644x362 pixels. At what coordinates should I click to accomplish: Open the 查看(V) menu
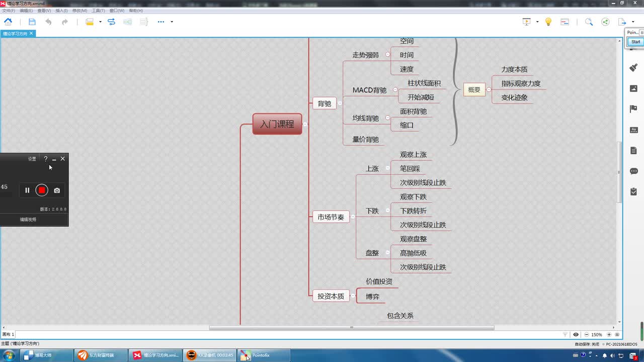[44, 11]
